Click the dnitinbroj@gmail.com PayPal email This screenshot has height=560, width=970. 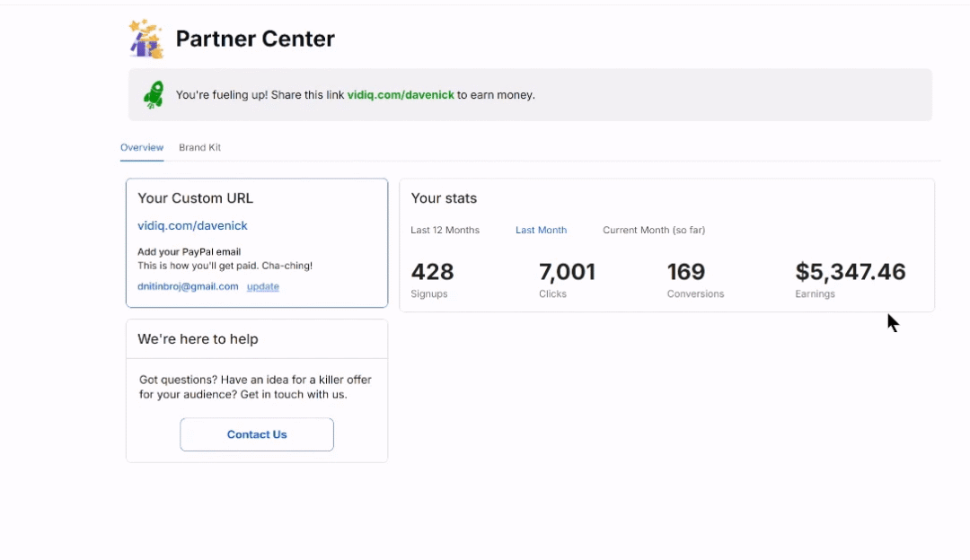(x=188, y=287)
